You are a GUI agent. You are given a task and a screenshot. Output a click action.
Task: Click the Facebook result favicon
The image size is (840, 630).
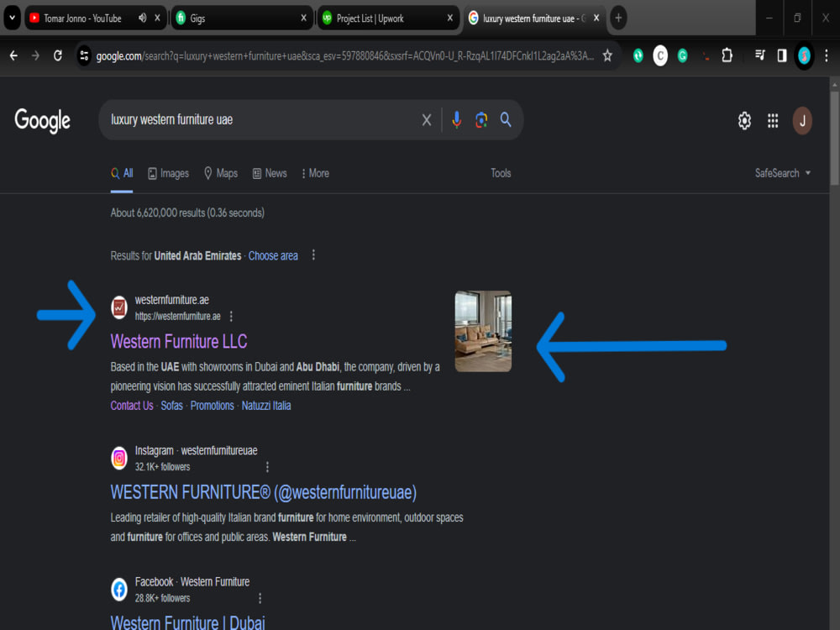(119, 590)
